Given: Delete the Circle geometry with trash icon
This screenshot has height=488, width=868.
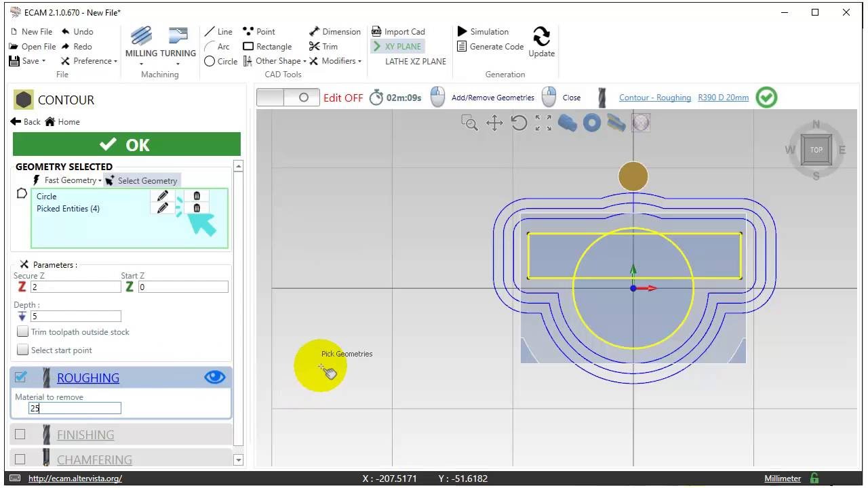Looking at the screenshot, I should point(197,196).
